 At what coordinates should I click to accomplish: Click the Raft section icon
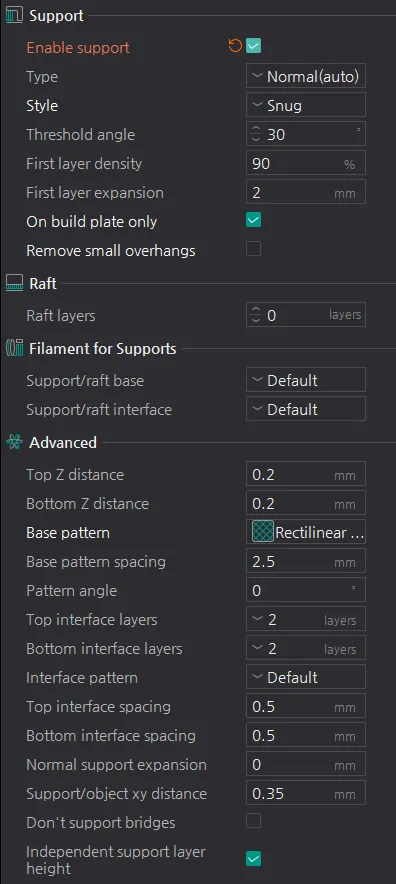[14, 283]
